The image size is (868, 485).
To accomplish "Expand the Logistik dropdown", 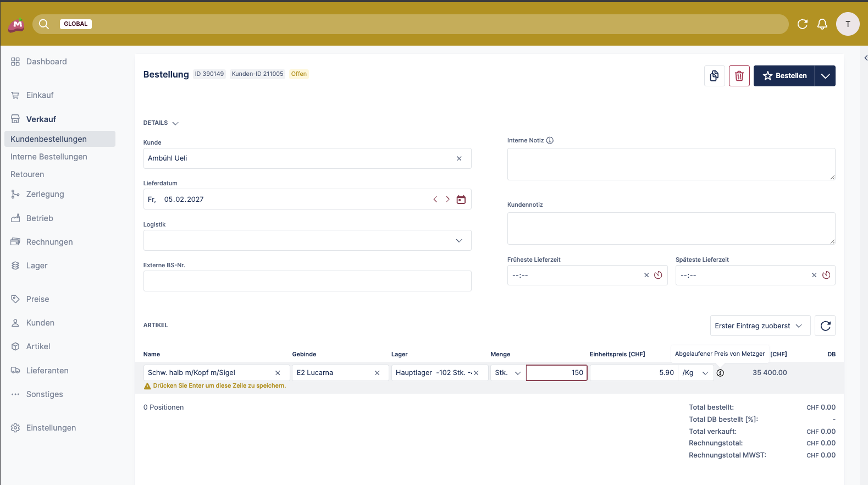I will coord(459,241).
